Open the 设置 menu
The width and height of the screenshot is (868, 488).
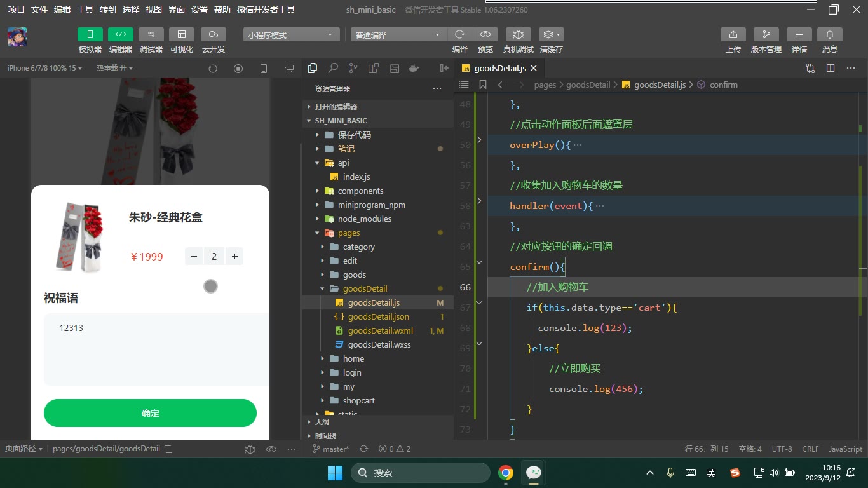point(200,10)
